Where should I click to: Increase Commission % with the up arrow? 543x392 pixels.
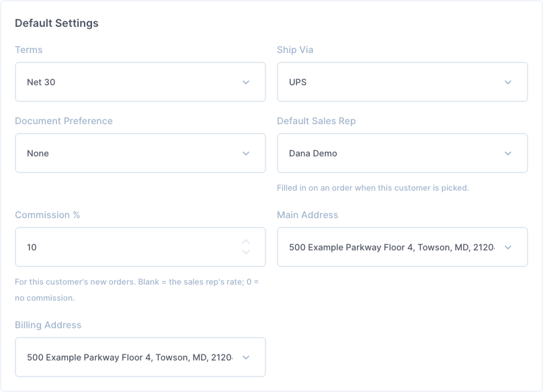pyautogui.click(x=246, y=242)
